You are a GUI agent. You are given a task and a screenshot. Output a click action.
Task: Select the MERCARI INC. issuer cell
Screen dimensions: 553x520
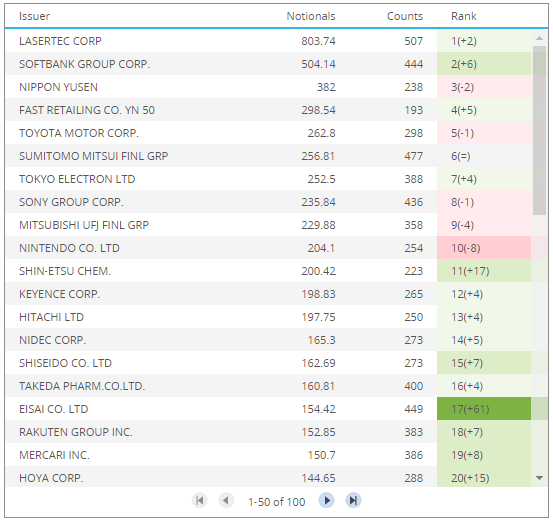54,455
